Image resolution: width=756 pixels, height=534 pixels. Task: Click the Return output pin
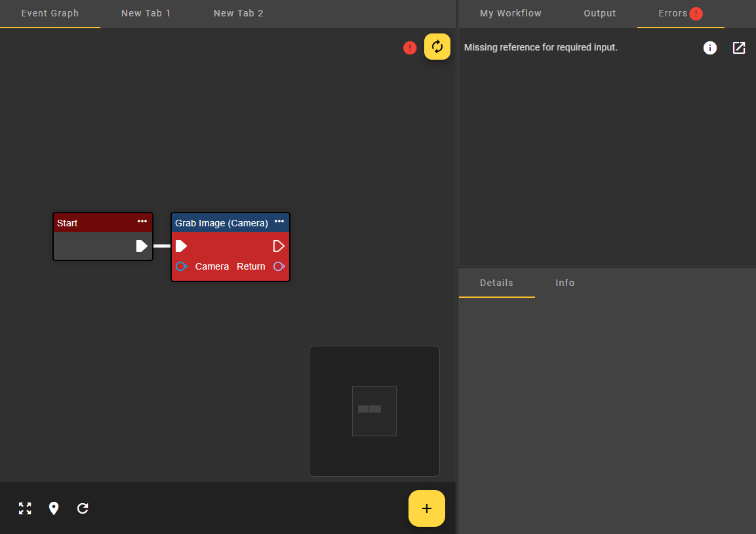pos(279,266)
